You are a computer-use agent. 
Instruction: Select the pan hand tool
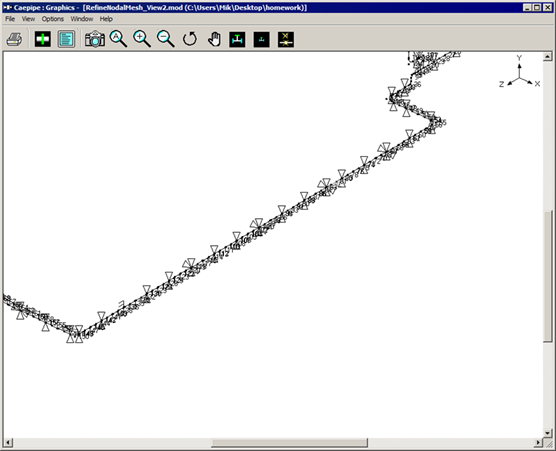point(214,39)
